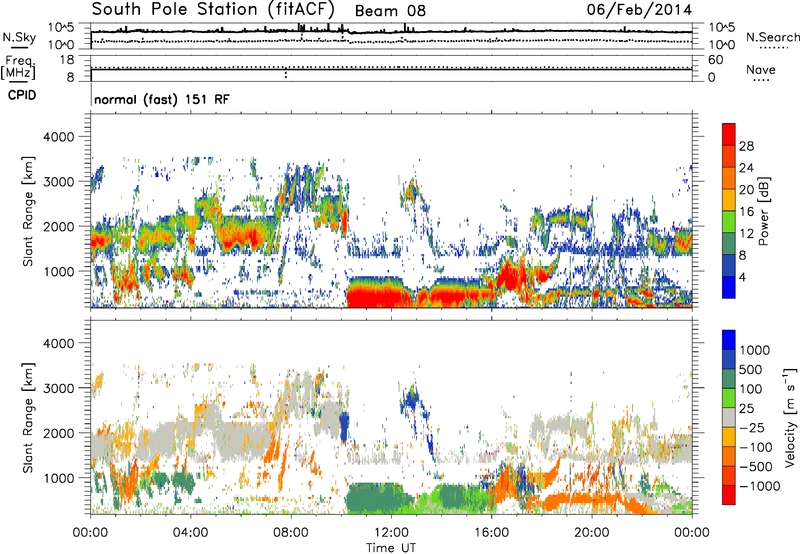Click the 'Velocity [m s-1]' colorbar label
The image size is (800, 554).
click(790, 417)
